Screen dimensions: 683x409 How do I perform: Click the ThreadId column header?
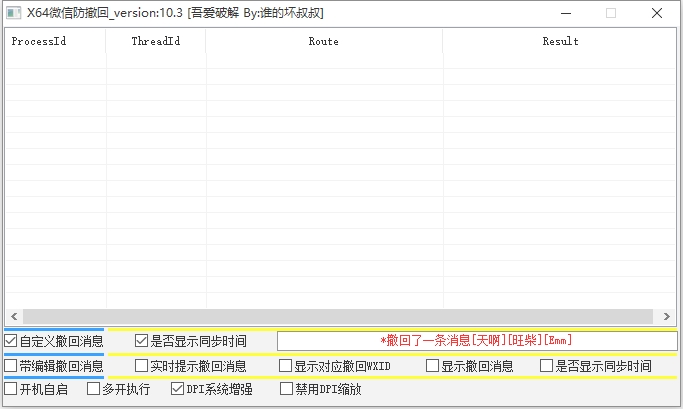coord(156,41)
